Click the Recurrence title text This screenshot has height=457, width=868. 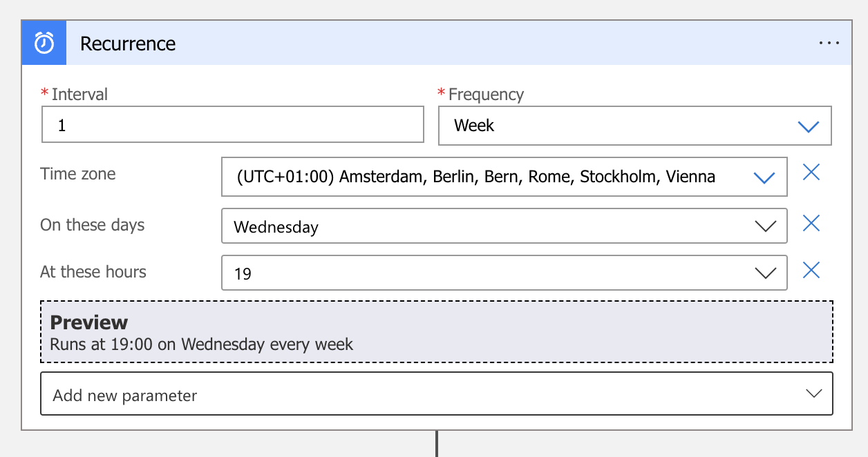click(x=128, y=44)
